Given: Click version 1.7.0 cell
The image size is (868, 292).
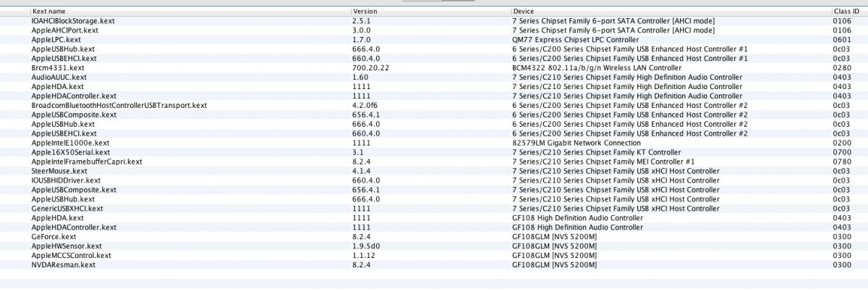Looking at the screenshot, I should coord(360,39).
